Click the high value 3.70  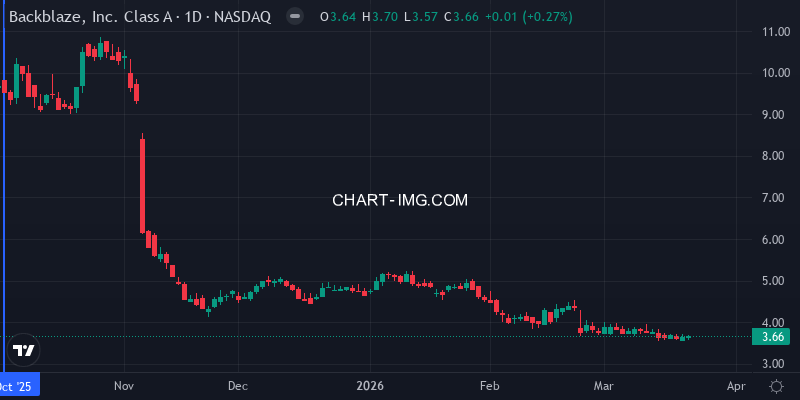coord(384,17)
